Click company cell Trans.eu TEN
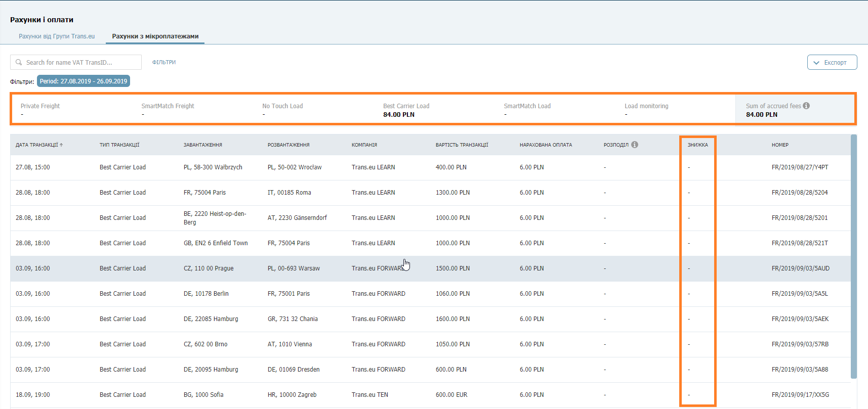This screenshot has width=868, height=409. tap(370, 395)
